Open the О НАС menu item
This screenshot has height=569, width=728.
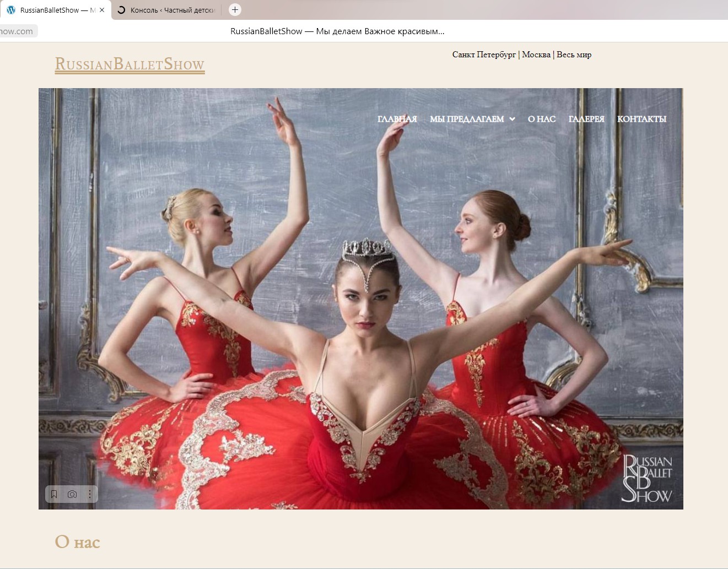[x=542, y=119]
